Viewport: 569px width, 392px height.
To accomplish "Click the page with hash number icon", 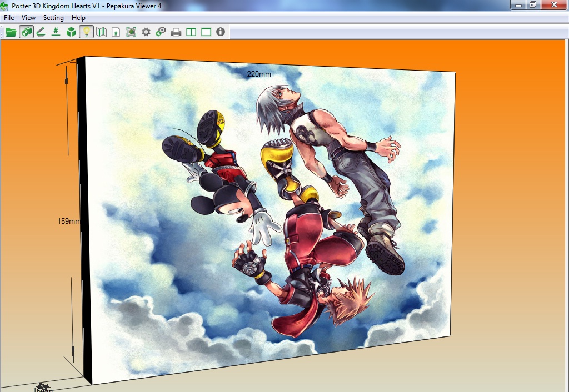I will [116, 32].
